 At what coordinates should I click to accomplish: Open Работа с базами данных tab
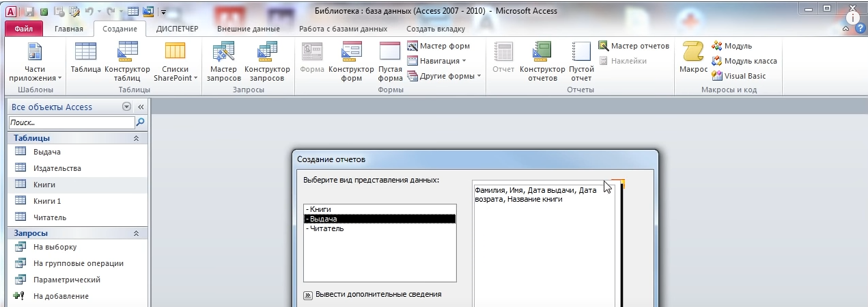point(344,29)
